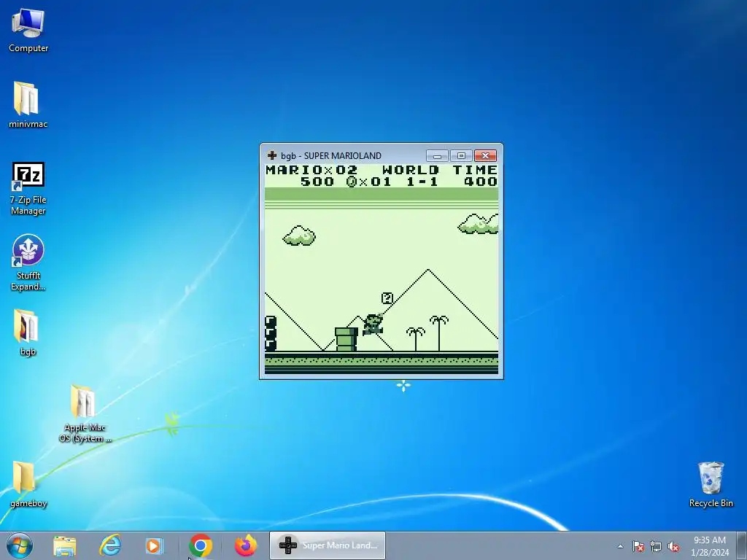Select the 7-Zip File Manager shortcut

(28, 189)
